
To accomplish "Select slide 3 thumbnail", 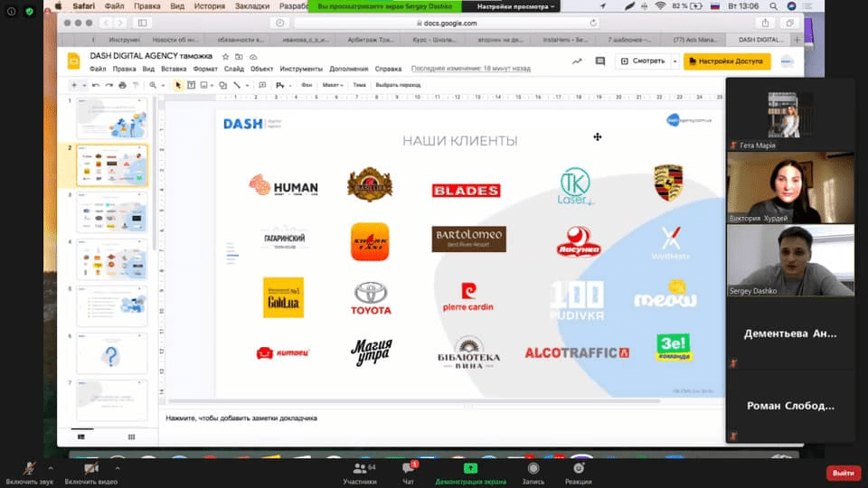I will tap(112, 212).
